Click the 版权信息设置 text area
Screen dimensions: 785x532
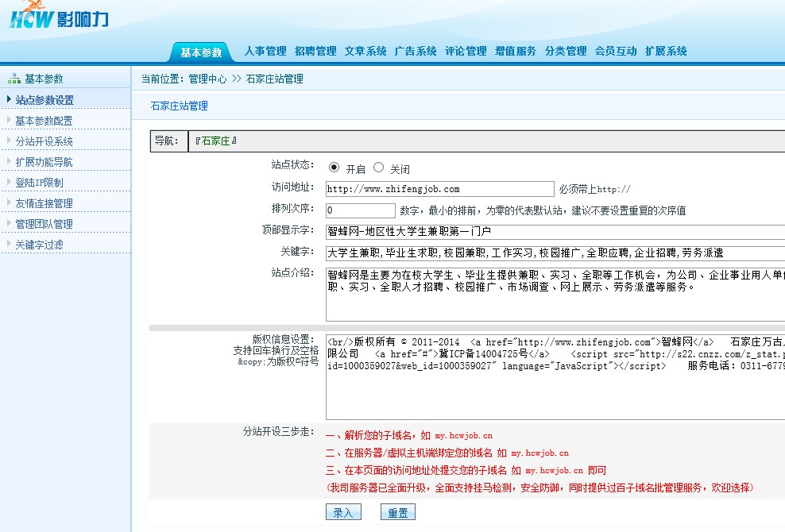click(555, 377)
